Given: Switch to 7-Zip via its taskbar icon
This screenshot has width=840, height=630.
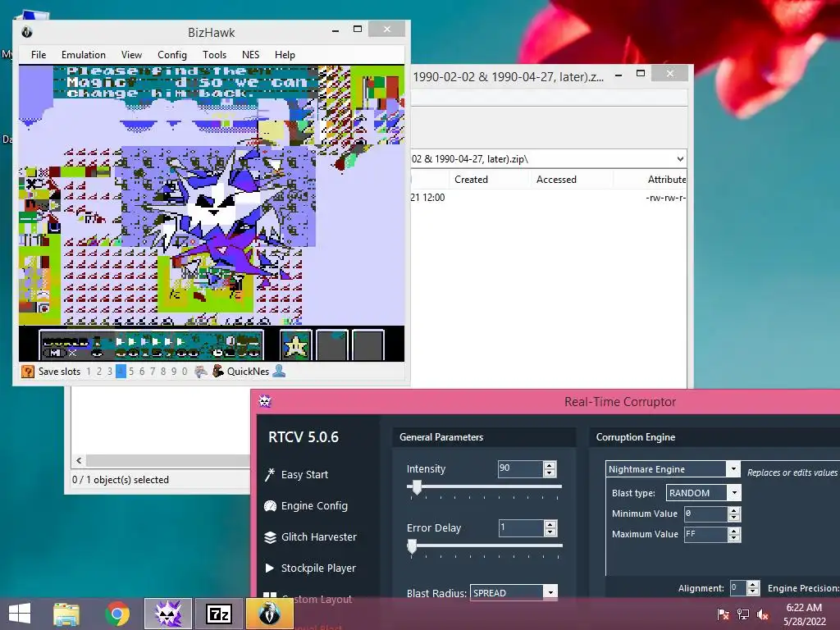Looking at the screenshot, I should click(x=219, y=614).
